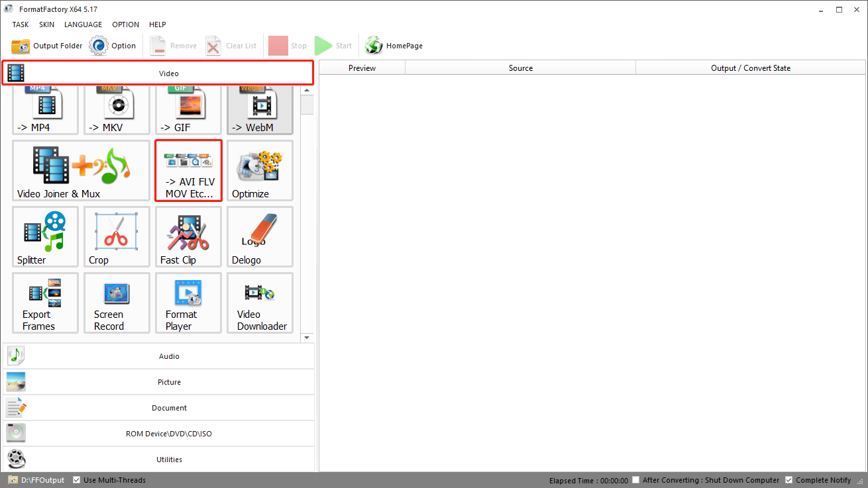Click the Preview column header
Viewport: 868px width, 488px height.
click(x=362, y=68)
